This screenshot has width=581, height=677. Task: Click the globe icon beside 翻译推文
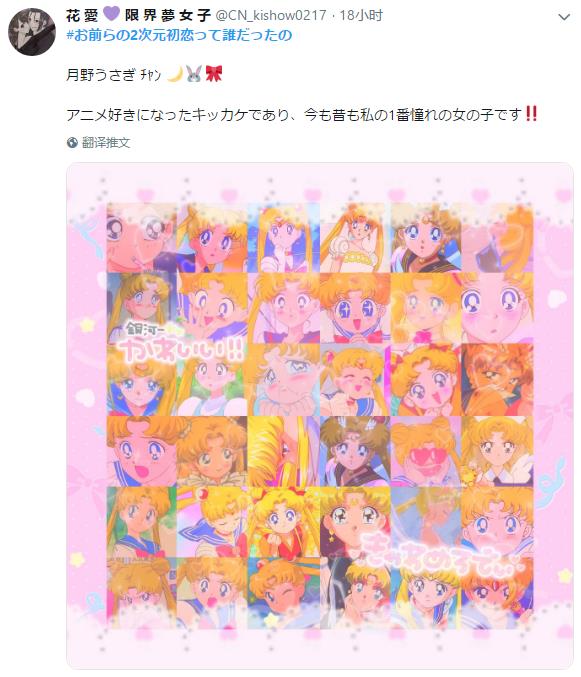(72, 142)
